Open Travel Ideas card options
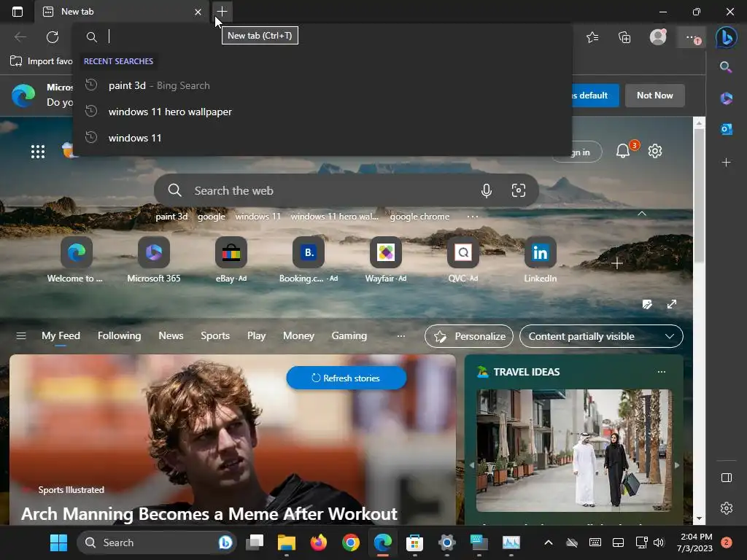The width and height of the screenshot is (747, 560). (x=661, y=372)
